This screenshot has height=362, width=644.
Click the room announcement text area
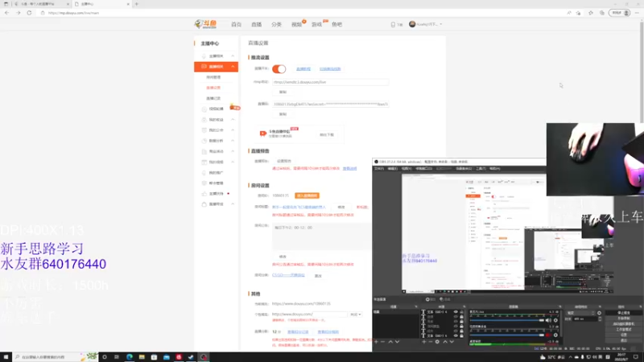pyautogui.click(x=321, y=237)
